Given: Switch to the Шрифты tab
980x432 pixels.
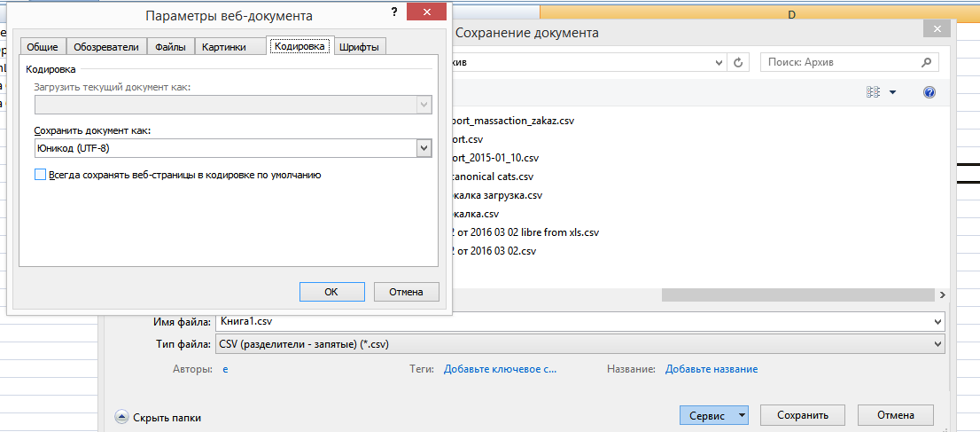Looking at the screenshot, I should (x=359, y=47).
